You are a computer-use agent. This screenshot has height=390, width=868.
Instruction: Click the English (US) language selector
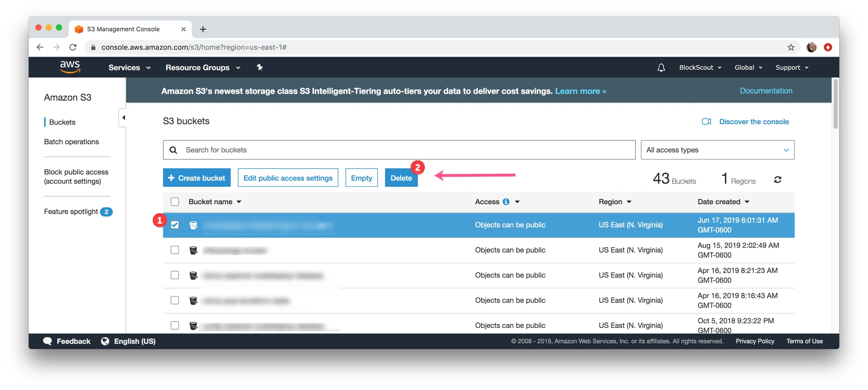pyautogui.click(x=134, y=341)
